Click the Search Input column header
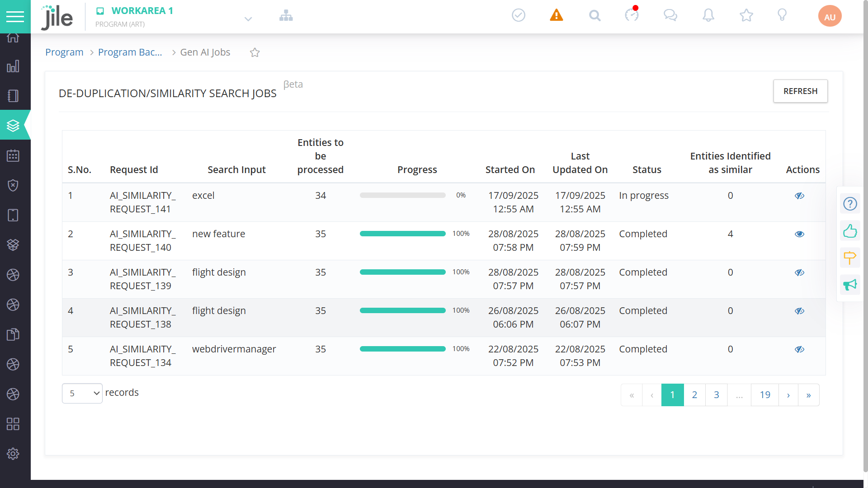The height and width of the screenshot is (488, 868). (236, 170)
